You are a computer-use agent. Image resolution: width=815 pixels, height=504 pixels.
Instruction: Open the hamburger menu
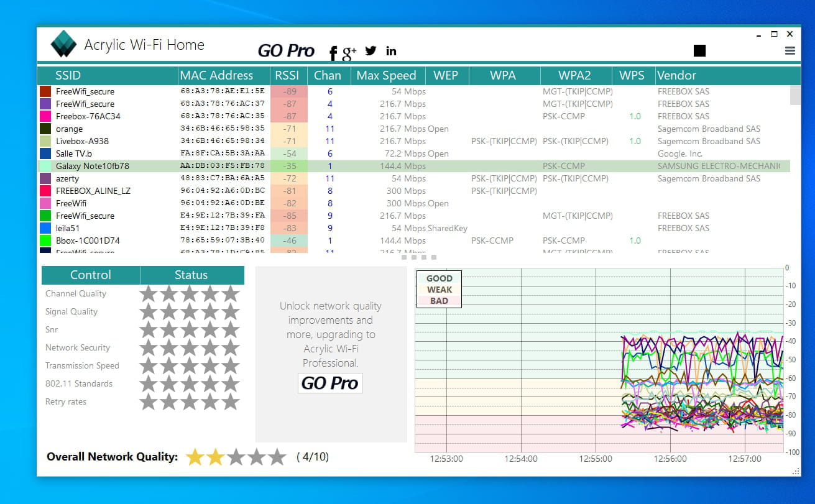(x=790, y=51)
